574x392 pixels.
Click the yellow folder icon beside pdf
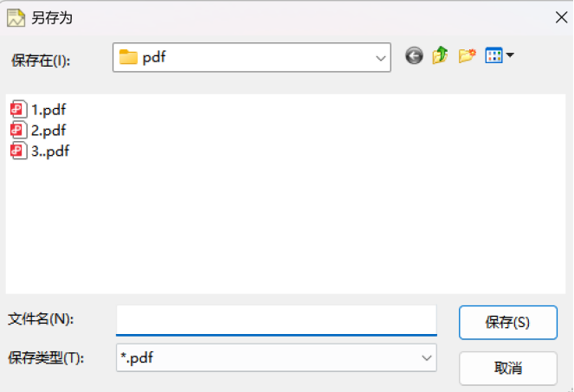tap(128, 57)
